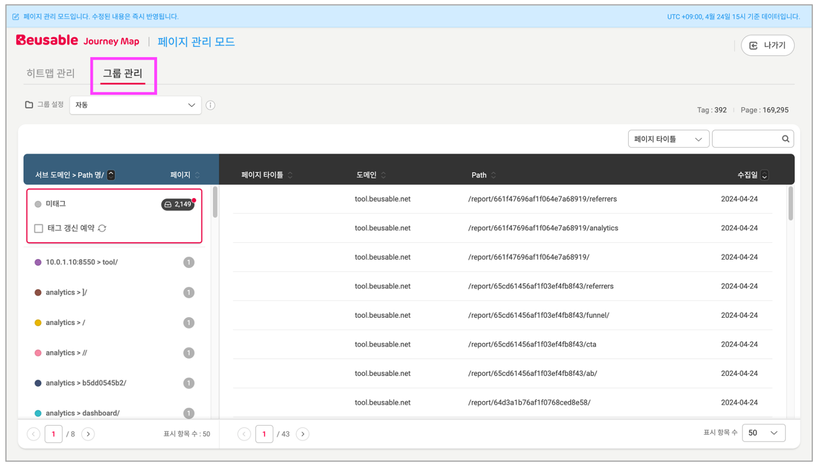Go to next page in group list

[88, 434]
